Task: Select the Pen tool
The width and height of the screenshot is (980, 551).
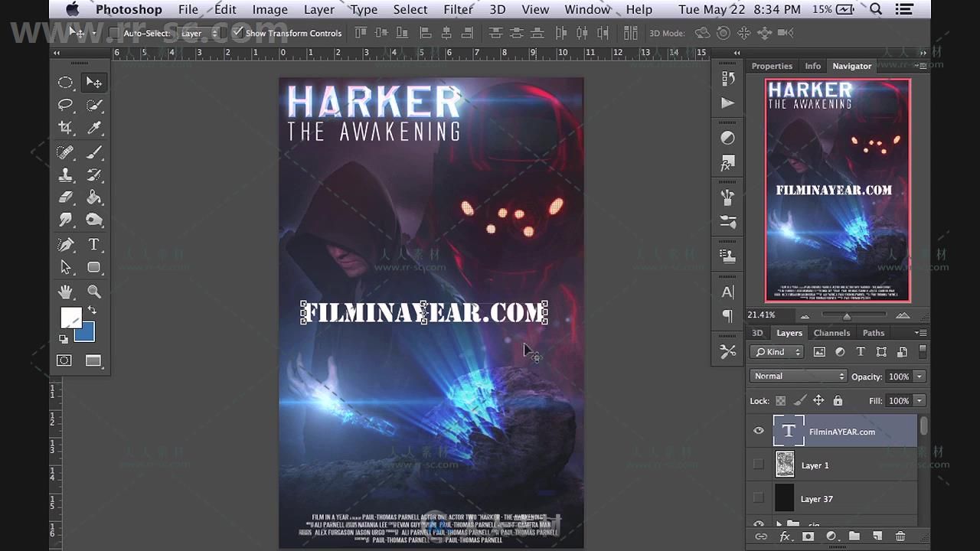Action: (x=66, y=245)
